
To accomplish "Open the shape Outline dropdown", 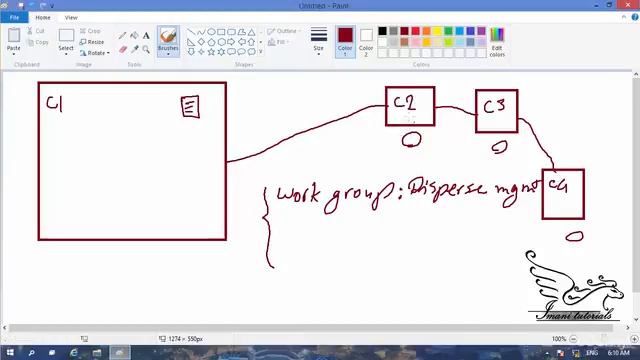I will point(284,31).
